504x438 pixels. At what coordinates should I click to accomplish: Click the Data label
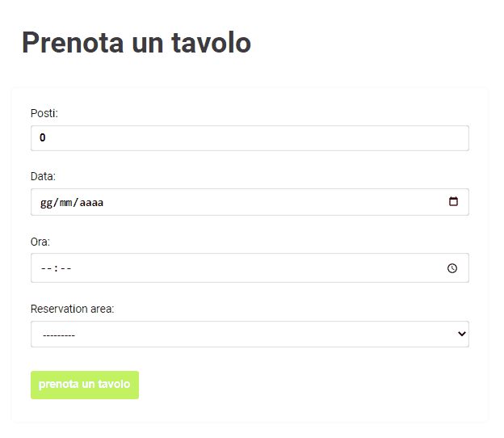coord(43,176)
